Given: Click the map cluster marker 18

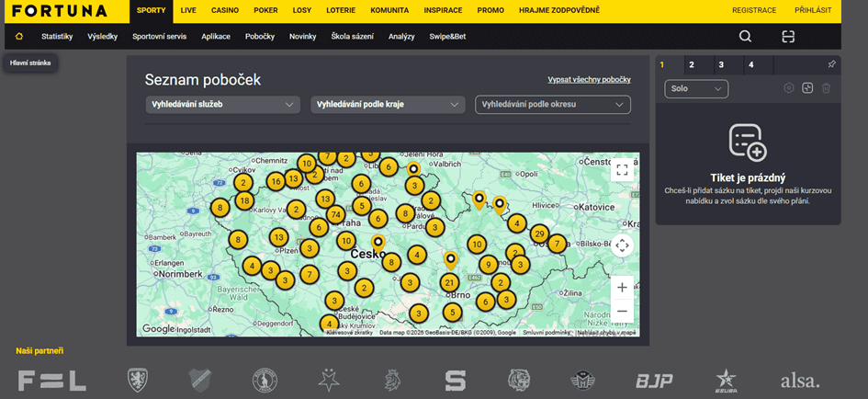Looking at the screenshot, I should (244, 200).
